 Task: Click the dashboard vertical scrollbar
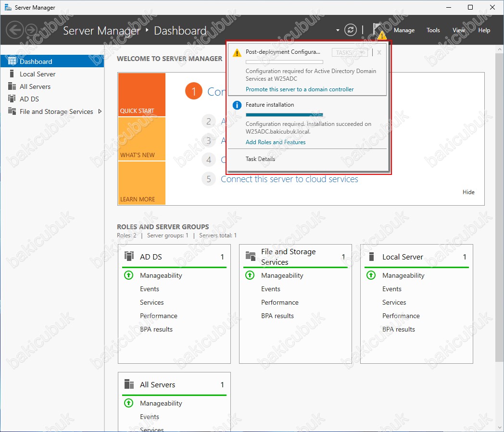(499, 208)
